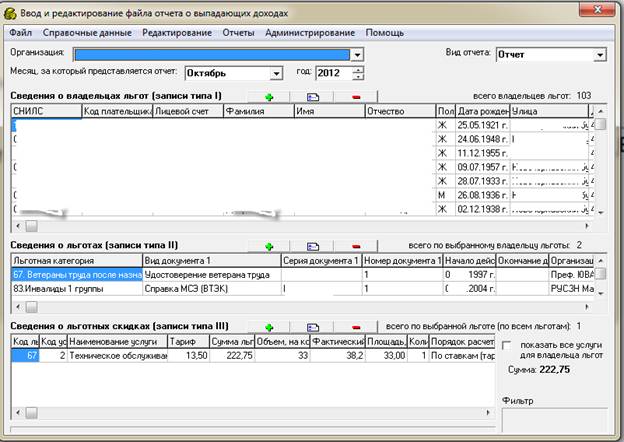Select row with birth date 25.05.1921 г.

point(303,125)
